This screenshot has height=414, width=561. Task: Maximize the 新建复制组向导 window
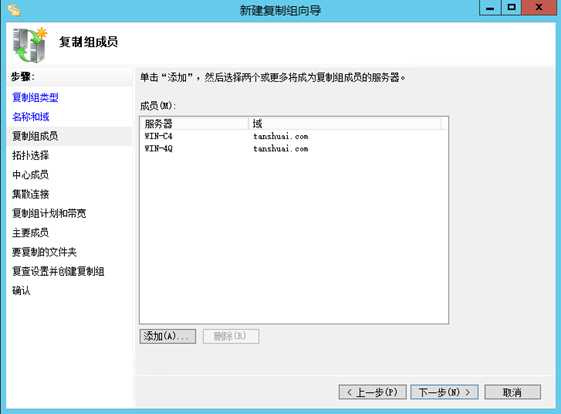tap(512, 8)
